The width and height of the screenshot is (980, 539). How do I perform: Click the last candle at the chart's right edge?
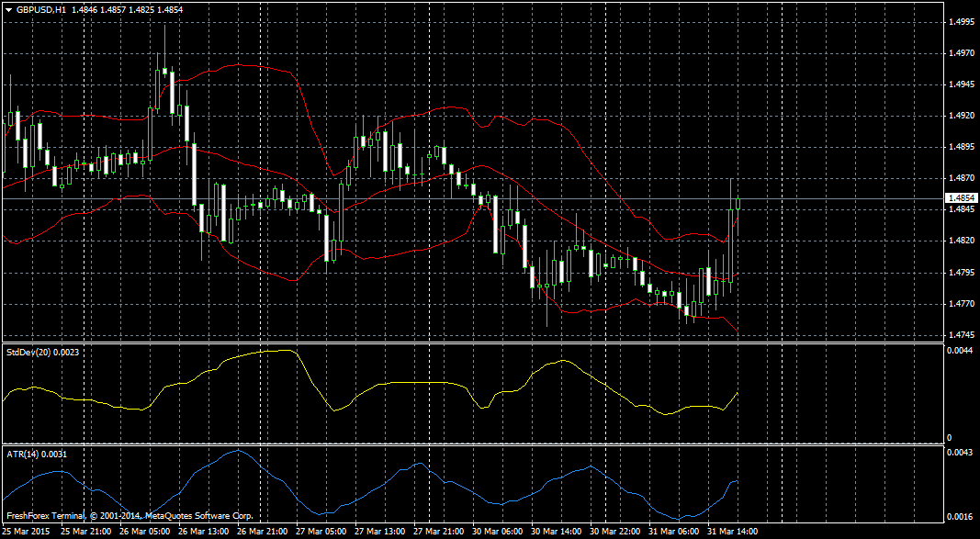click(x=738, y=204)
